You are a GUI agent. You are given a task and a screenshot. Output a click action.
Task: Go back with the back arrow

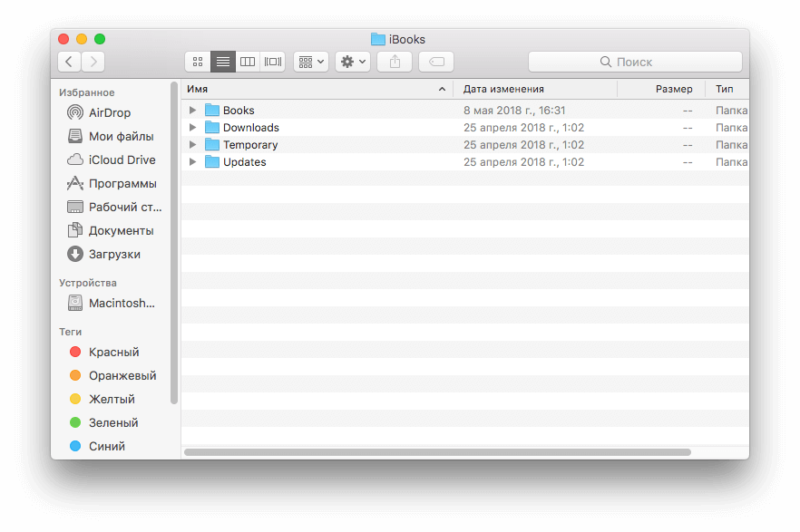click(69, 62)
